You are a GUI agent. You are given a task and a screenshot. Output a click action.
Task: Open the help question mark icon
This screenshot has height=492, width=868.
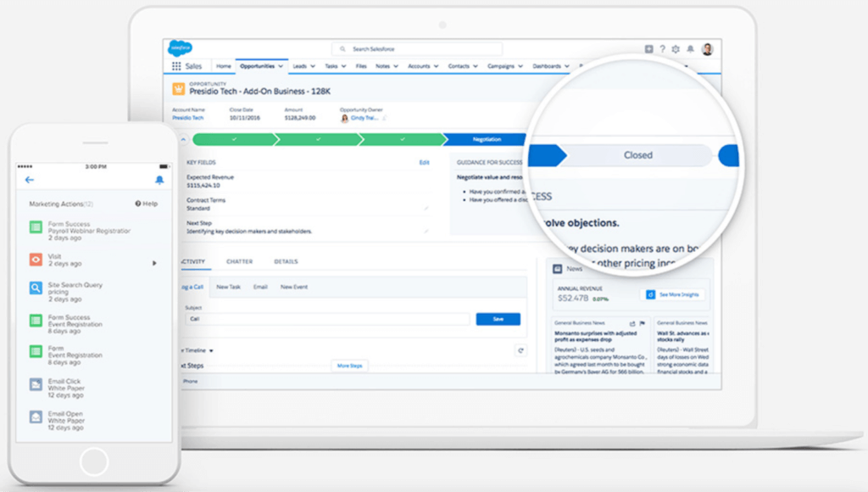pyautogui.click(x=662, y=48)
